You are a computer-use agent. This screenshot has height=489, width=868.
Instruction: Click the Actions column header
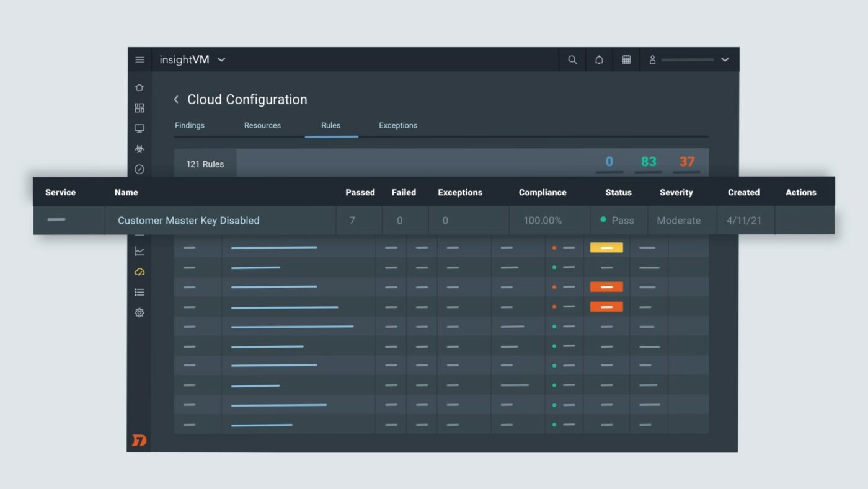click(x=800, y=192)
